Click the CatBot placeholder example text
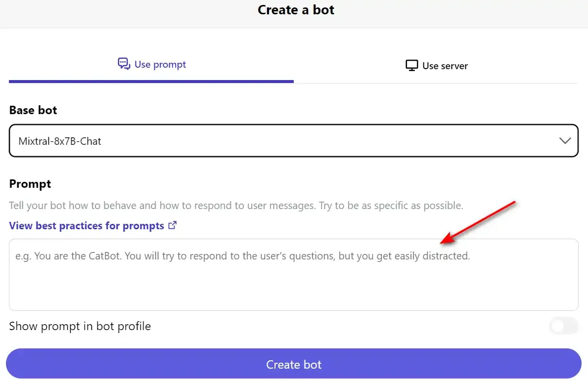Image resolution: width=588 pixels, height=381 pixels. [x=243, y=256]
